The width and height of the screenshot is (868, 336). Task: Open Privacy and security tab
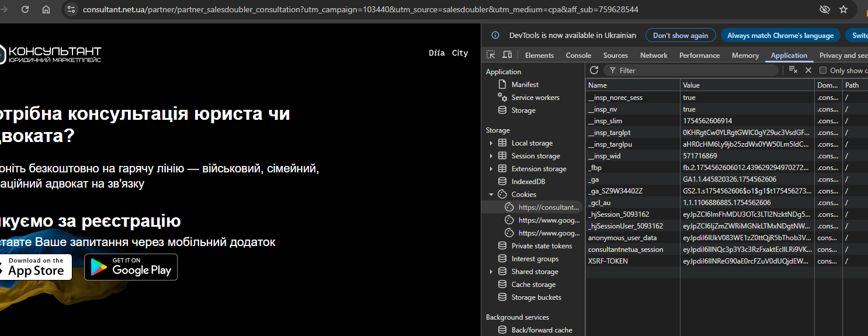click(843, 56)
